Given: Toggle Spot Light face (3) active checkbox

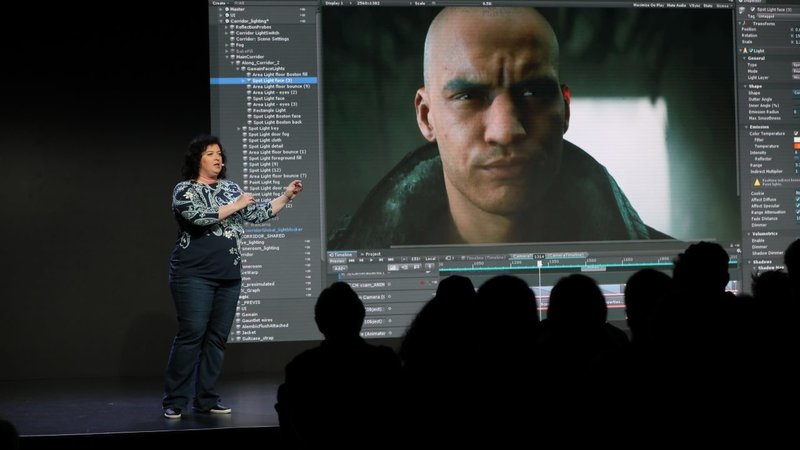Looking at the screenshot, I should [753, 10].
